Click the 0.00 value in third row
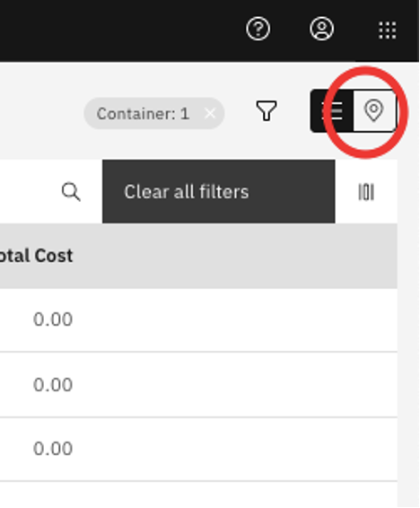 pyautogui.click(x=53, y=449)
